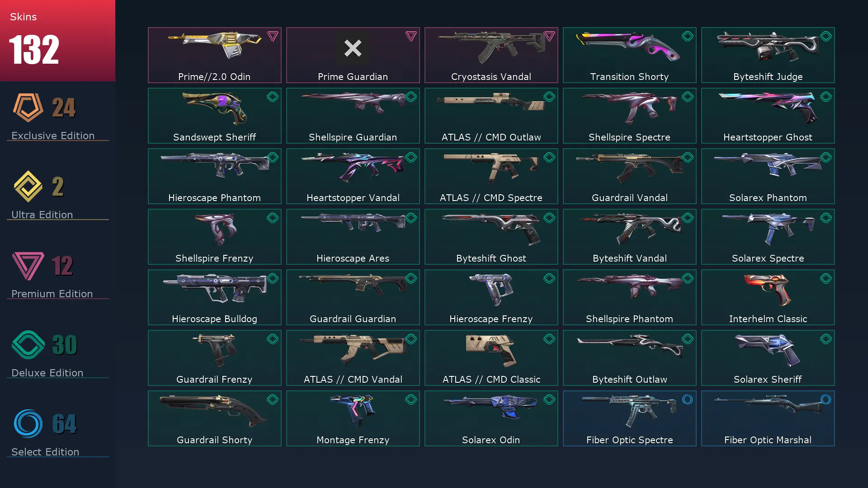Screen dimensions: 868x488
Task: Click premium tier badge on Cryostasis Vandal
Action: (549, 36)
